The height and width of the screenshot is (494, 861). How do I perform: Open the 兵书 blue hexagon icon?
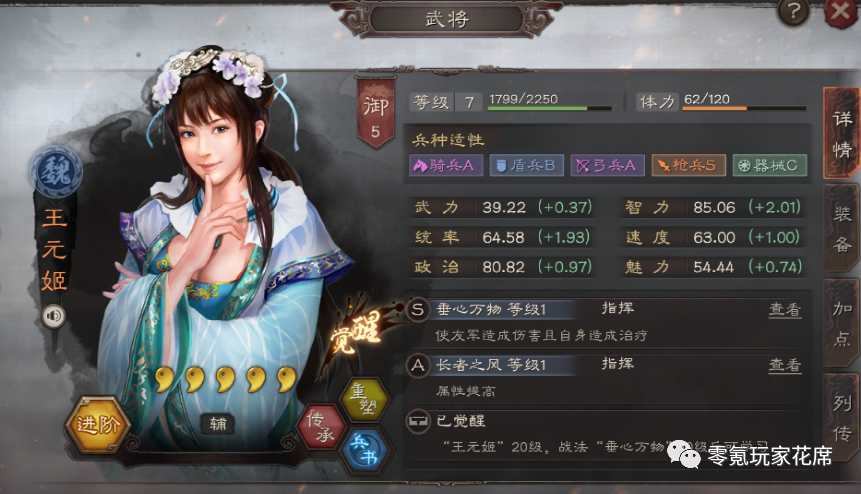coord(365,449)
